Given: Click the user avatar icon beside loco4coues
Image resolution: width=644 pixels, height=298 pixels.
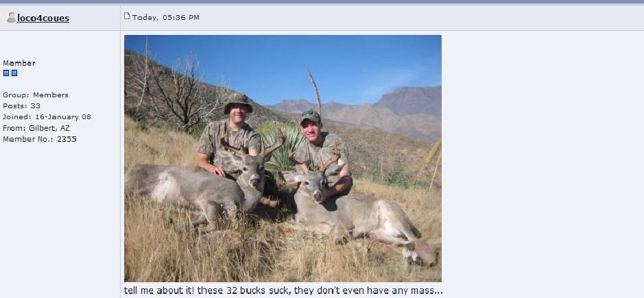Looking at the screenshot, I should tap(11, 18).
